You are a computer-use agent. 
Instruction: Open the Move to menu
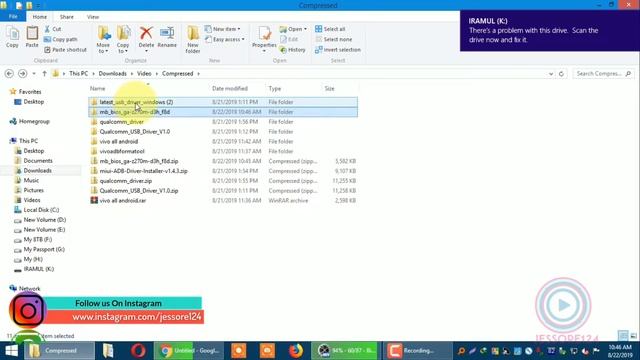click(x=103, y=39)
